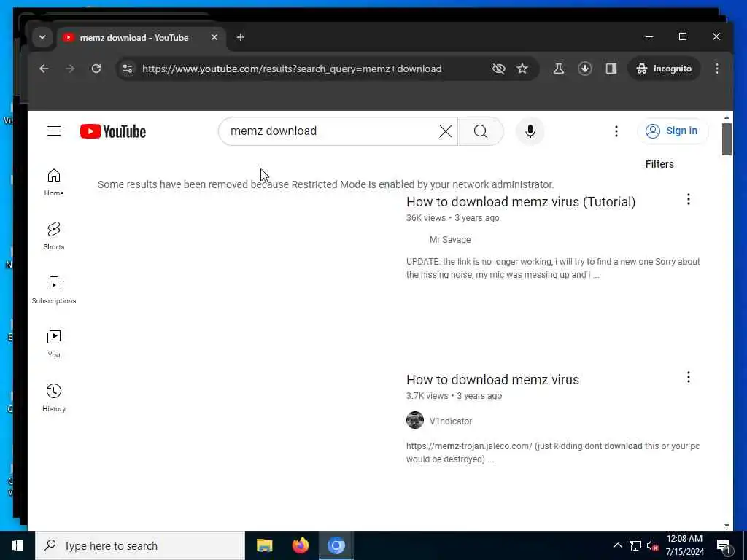Open a new browser tab

[240, 37]
